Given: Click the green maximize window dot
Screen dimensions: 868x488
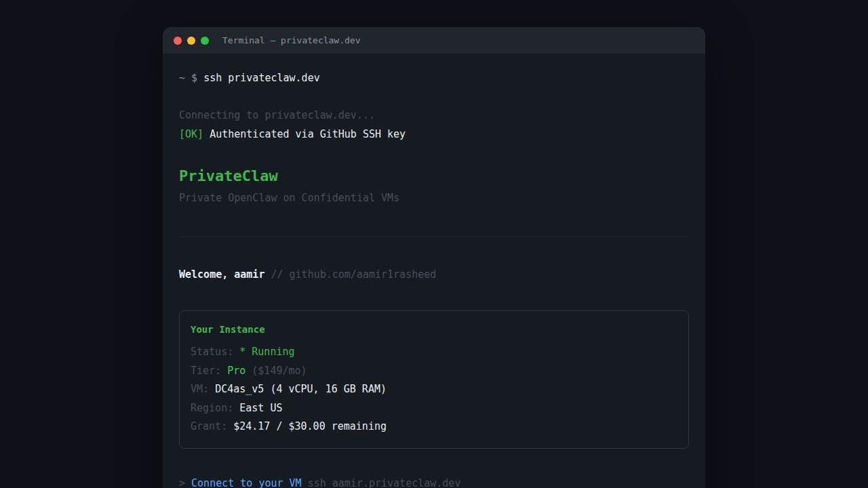Looking at the screenshot, I should [x=205, y=41].
